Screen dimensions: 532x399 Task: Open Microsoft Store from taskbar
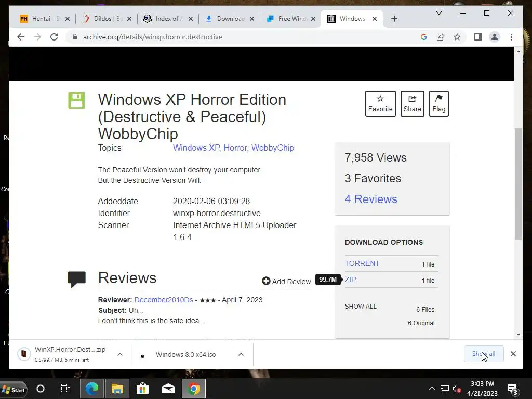coord(142,389)
